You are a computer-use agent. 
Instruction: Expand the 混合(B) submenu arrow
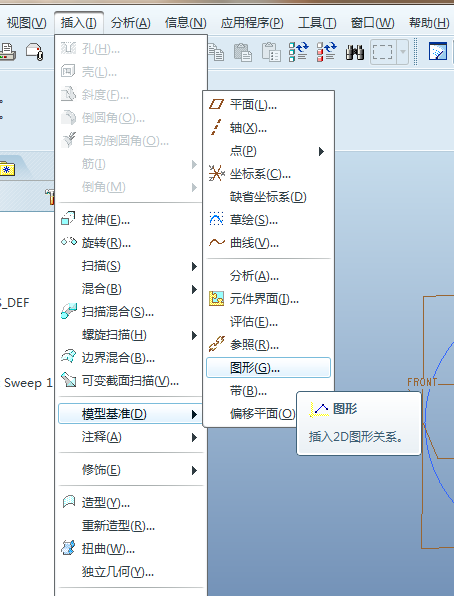194,290
